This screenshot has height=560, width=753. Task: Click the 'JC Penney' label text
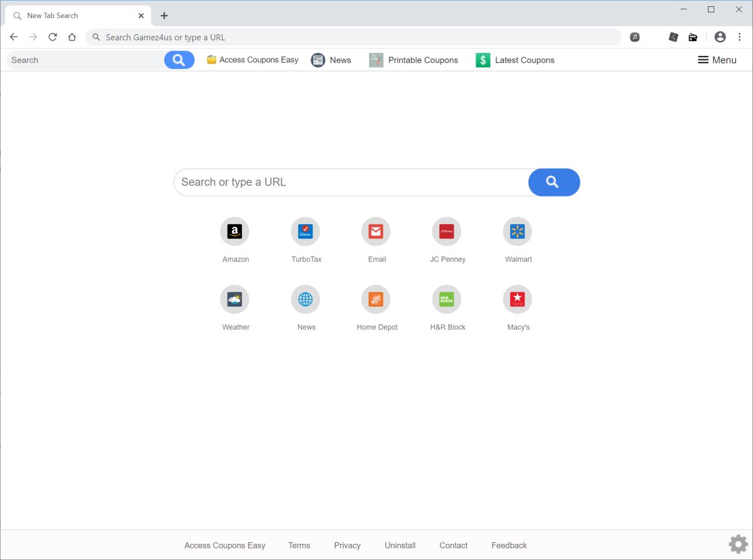click(447, 259)
